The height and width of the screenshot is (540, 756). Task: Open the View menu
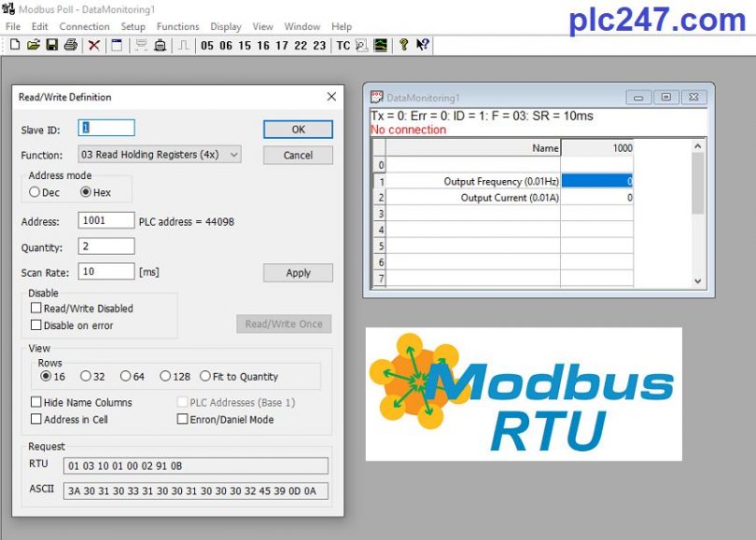(263, 26)
